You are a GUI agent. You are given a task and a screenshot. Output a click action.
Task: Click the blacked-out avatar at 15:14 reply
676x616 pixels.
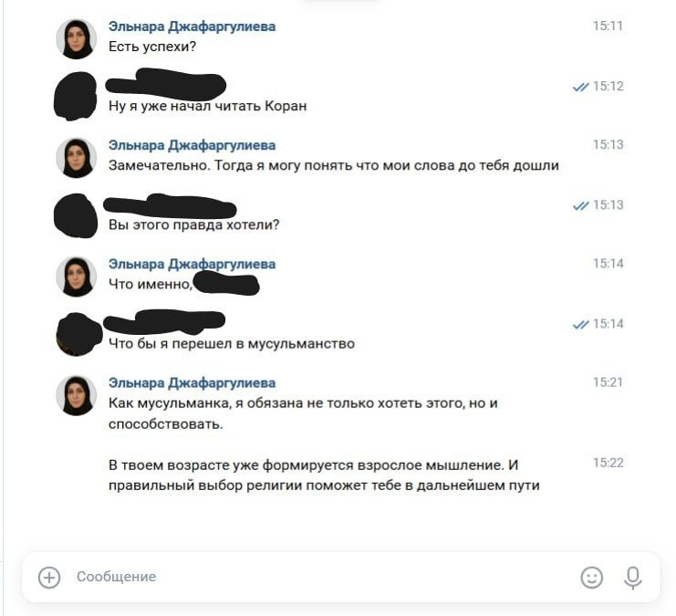tap(78, 335)
